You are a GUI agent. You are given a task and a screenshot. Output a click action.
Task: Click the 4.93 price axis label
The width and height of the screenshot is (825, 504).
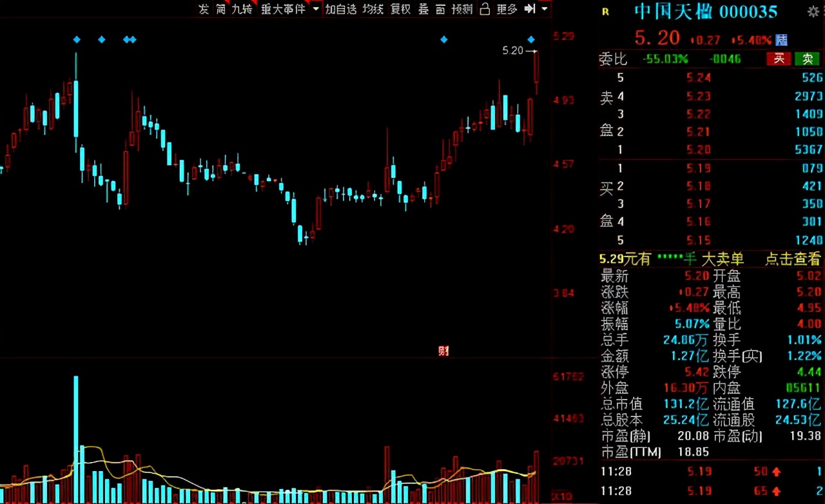[x=563, y=100]
